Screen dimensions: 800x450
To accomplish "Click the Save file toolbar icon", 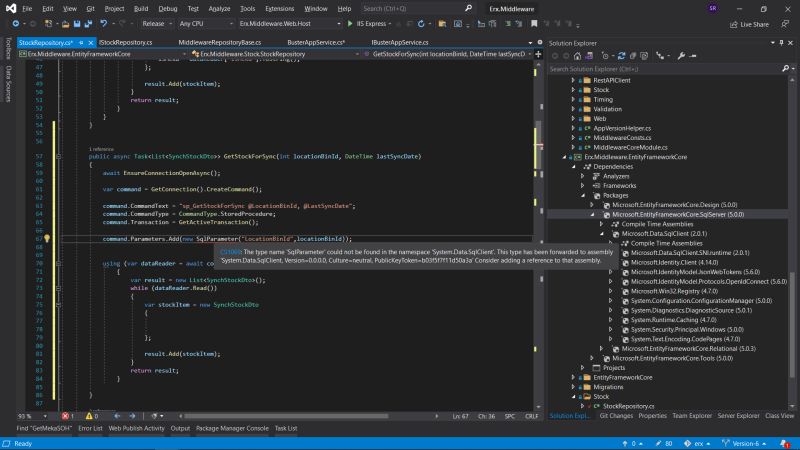I will click(77, 24).
